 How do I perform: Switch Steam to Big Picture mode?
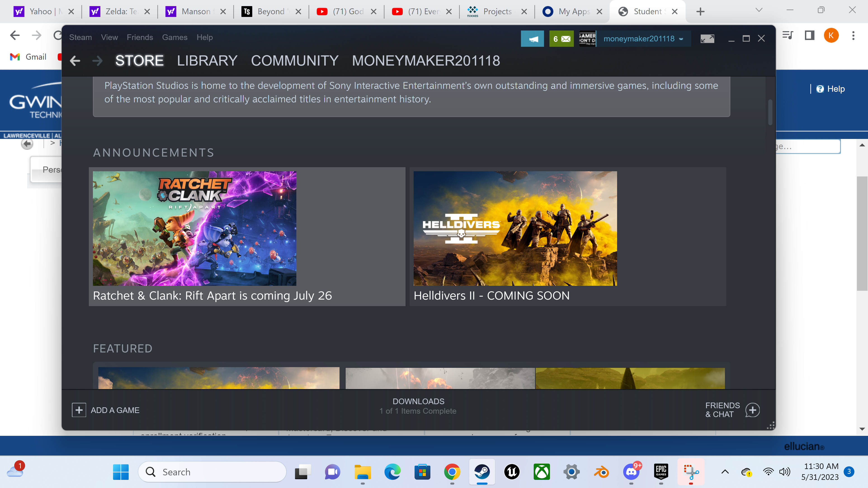pos(707,39)
